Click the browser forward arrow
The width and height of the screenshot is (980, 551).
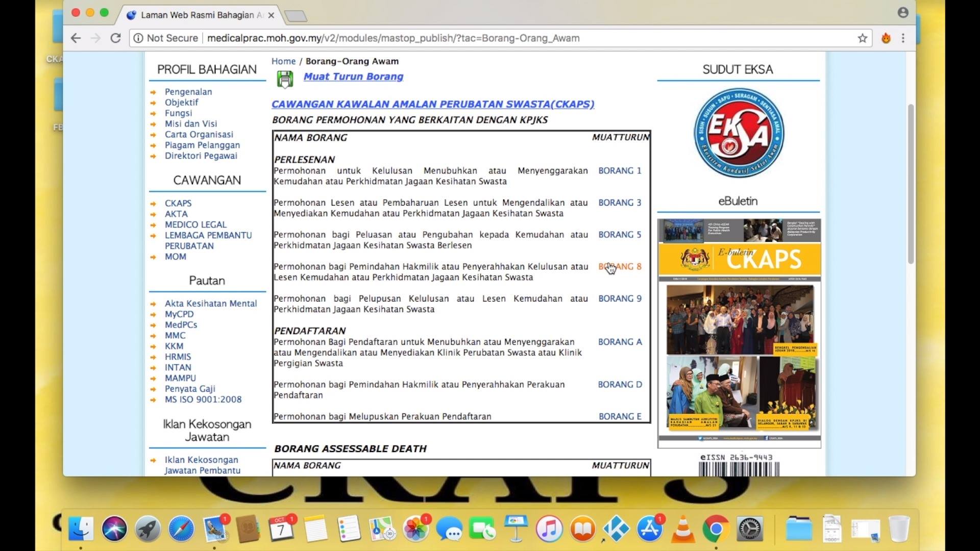tap(96, 38)
